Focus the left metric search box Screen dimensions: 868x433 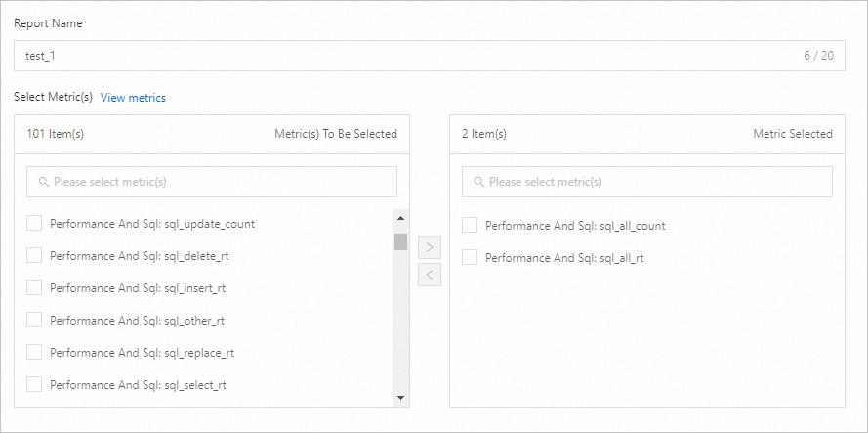220,182
